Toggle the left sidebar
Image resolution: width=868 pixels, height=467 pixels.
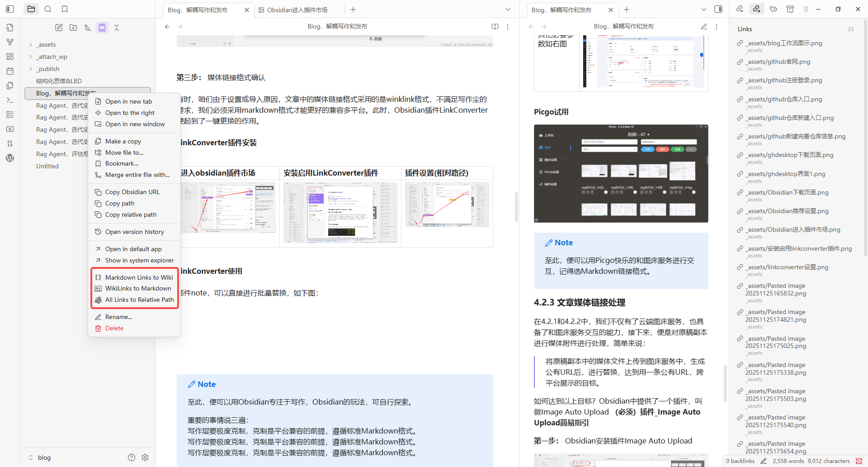coord(9,9)
